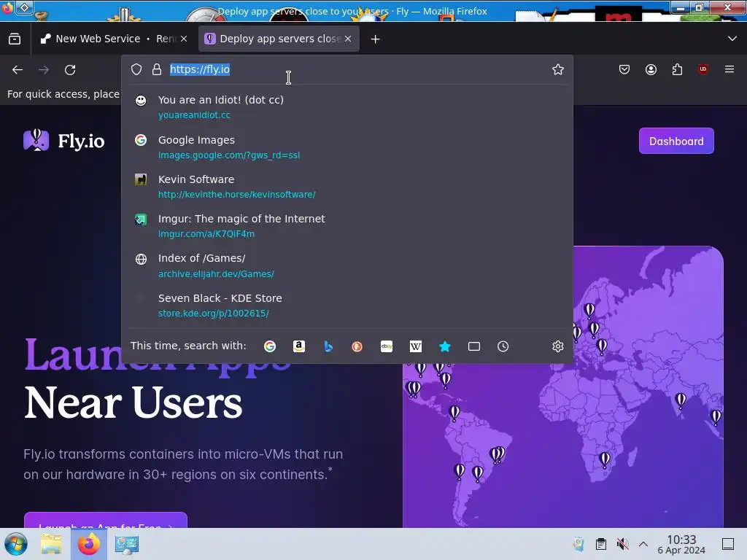Open the file manager taskbar icon
The width and height of the screenshot is (747, 560).
(52, 544)
